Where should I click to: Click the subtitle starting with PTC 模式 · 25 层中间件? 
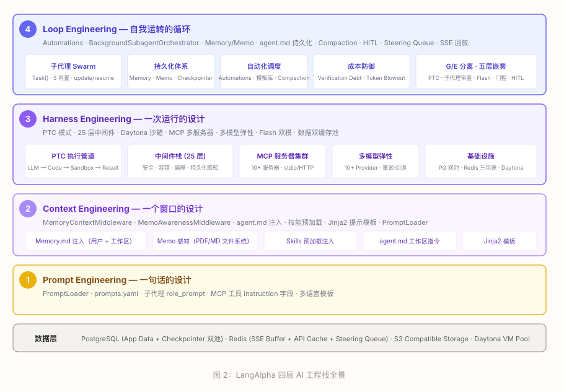(191, 133)
